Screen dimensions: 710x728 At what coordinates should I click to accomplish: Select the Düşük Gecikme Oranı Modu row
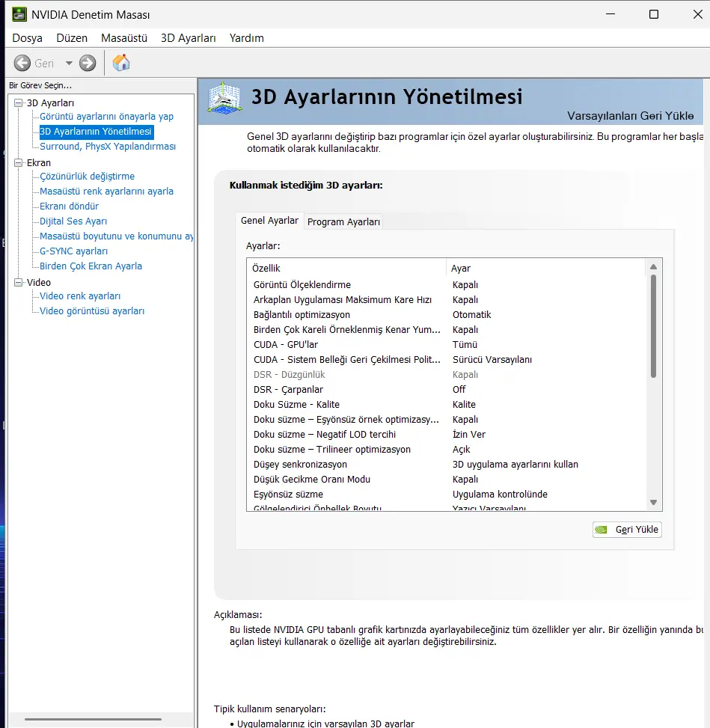[x=445, y=479]
